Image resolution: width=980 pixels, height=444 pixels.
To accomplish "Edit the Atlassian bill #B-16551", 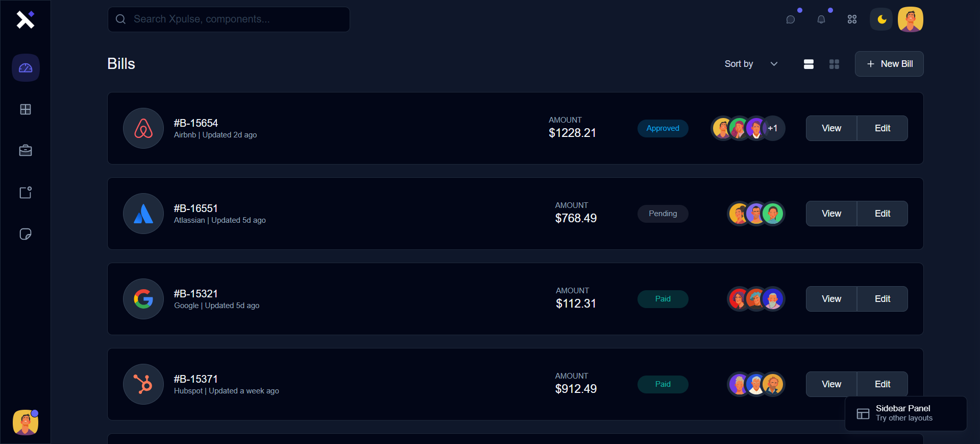I will [882, 214].
